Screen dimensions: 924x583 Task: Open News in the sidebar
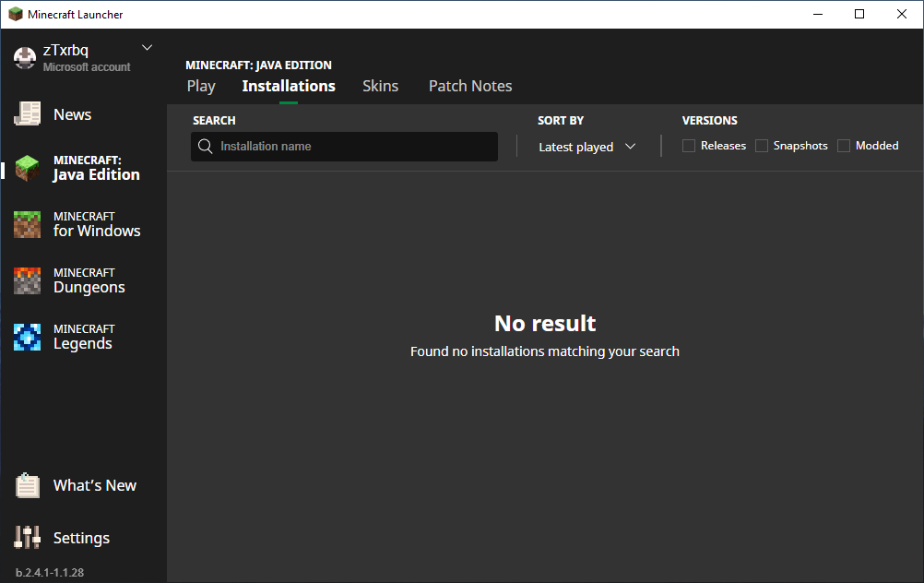coord(73,114)
